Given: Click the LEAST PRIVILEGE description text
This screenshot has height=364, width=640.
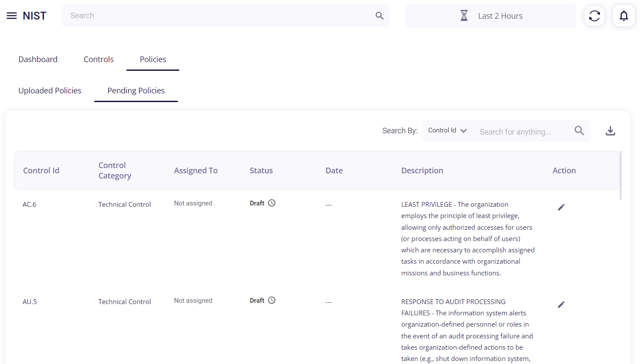Looking at the screenshot, I should coord(468,238).
